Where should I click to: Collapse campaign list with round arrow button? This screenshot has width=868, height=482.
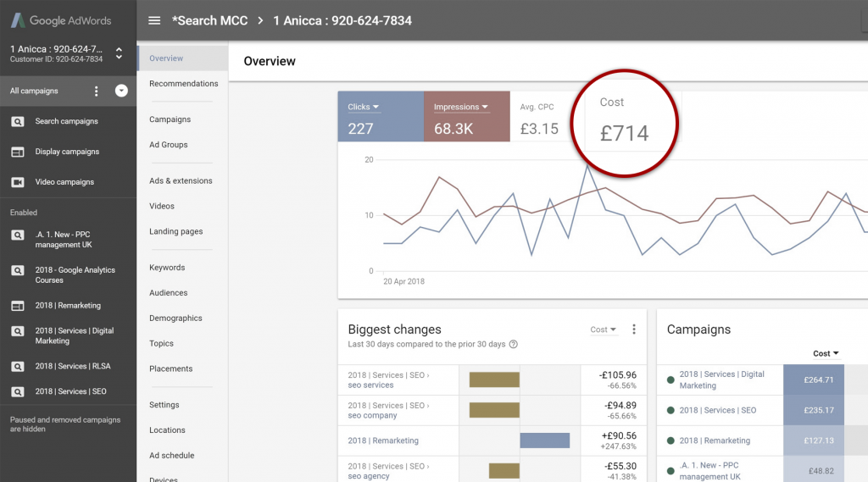tap(121, 91)
